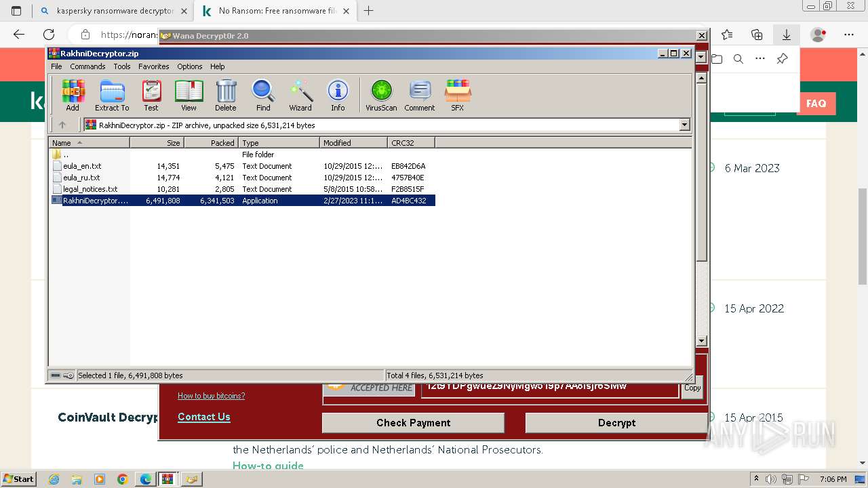Image resolution: width=868 pixels, height=488 pixels.
Task: Click the browser Back arrow
Action: pos(19,35)
